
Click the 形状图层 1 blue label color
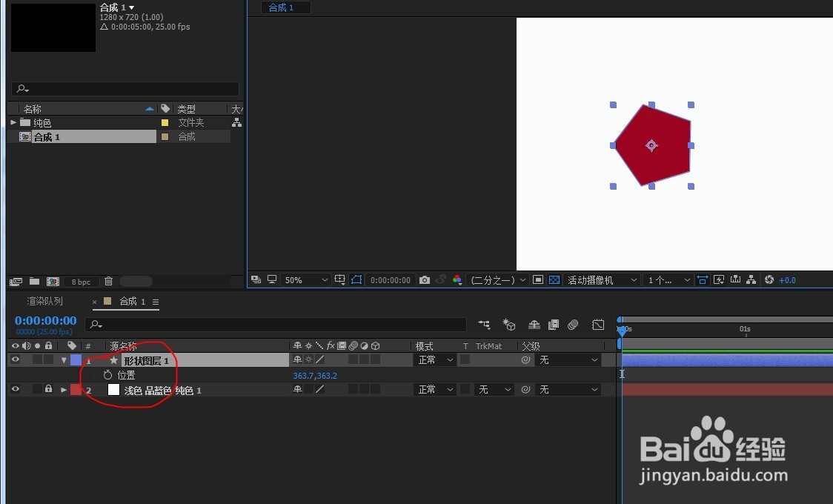point(76,359)
